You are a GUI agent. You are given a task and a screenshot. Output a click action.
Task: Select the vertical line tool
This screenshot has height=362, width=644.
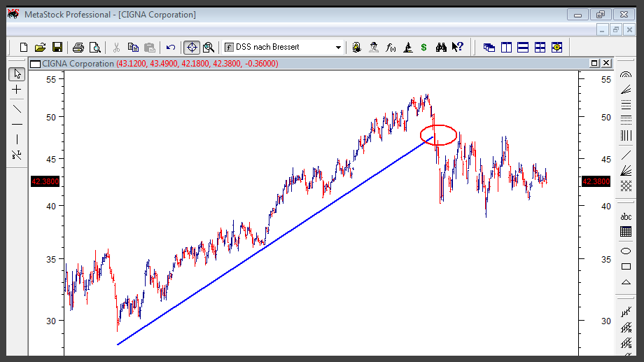click(x=17, y=139)
